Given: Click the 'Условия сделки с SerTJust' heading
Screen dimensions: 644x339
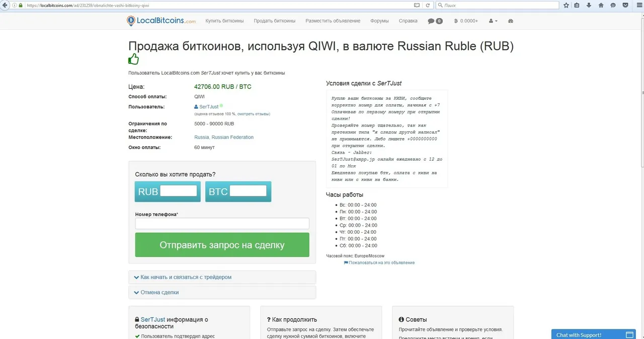Looking at the screenshot, I should [364, 83].
